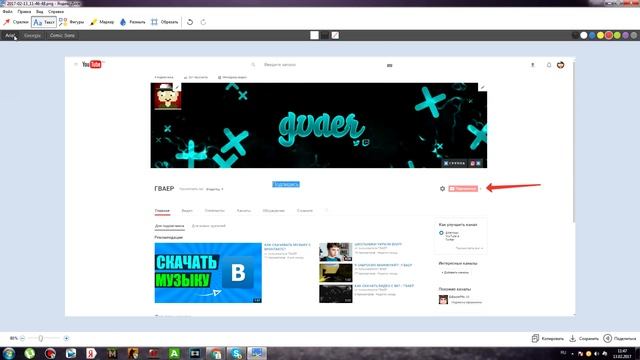The width and height of the screenshot is (640, 360).
Task: Click the YouTube search field
Action: (322, 65)
